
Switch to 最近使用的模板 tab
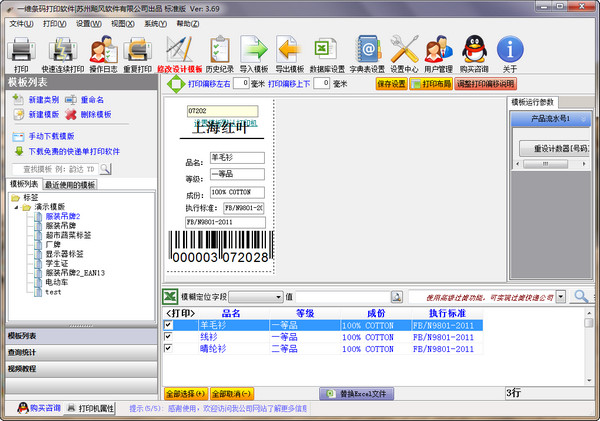tap(70, 185)
